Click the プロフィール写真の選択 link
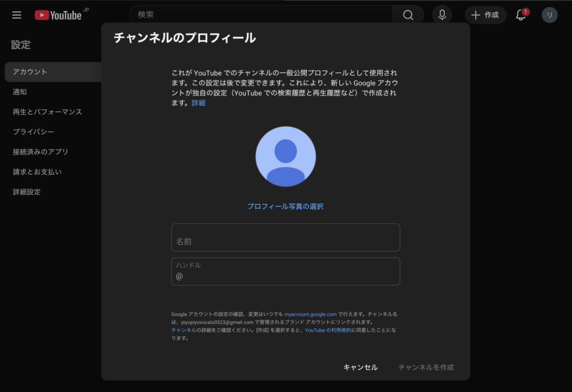 [285, 207]
